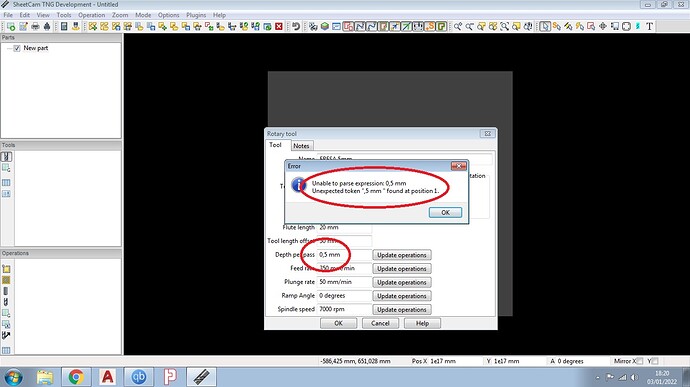Screen dimensions: 690x387
Task: Click the print icon in toolbar
Action: 35,26
